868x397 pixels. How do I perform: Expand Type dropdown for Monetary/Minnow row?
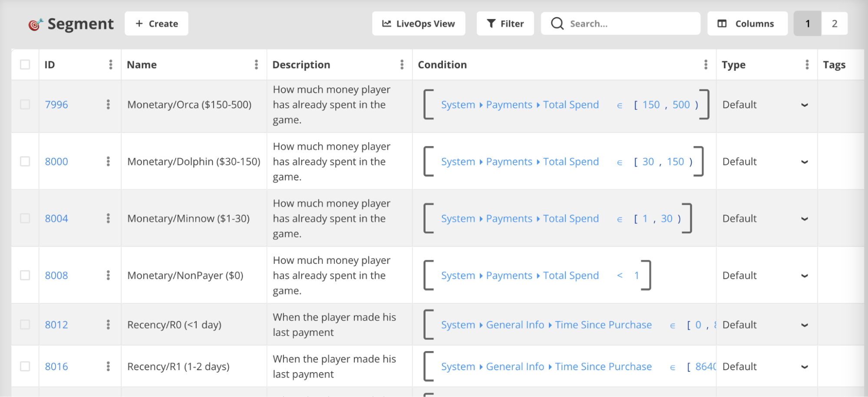[x=804, y=219]
